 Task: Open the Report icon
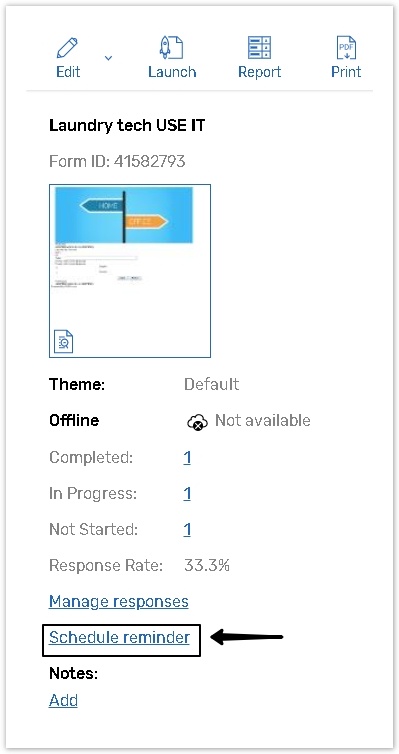coord(260,48)
